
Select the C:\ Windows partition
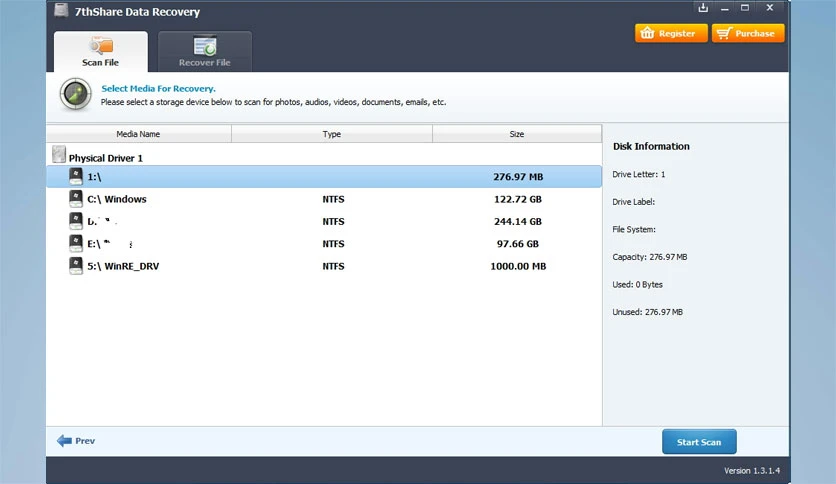[x=324, y=199]
